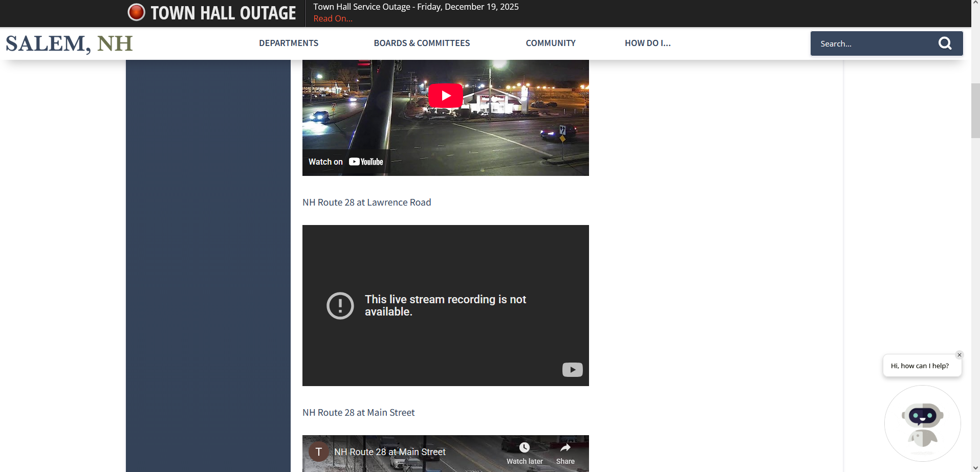Click the TOWN HALL OUTAGE banner heading
980x472 pixels.
(223, 13)
